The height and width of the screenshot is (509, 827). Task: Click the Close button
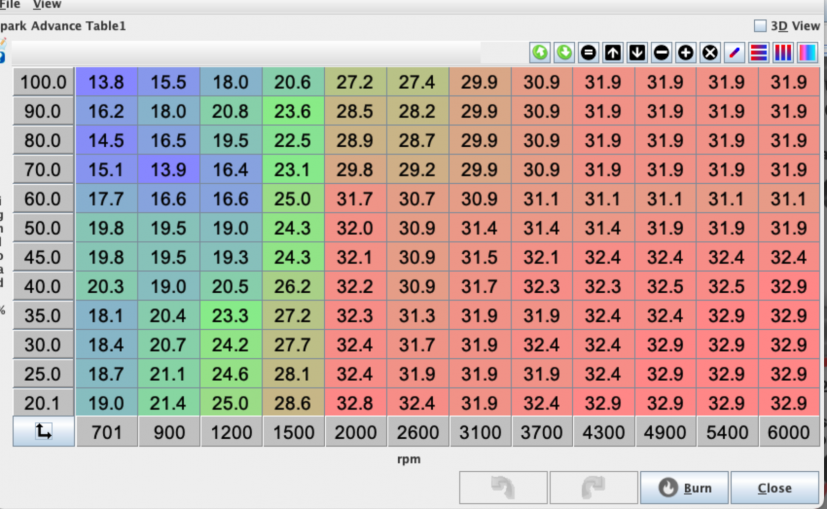tap(774, 488)
